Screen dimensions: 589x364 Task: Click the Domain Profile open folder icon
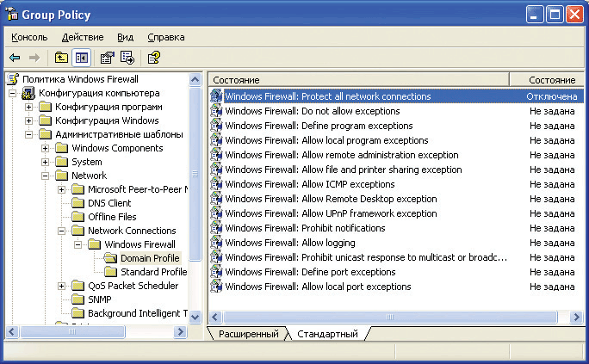point(110,258)
